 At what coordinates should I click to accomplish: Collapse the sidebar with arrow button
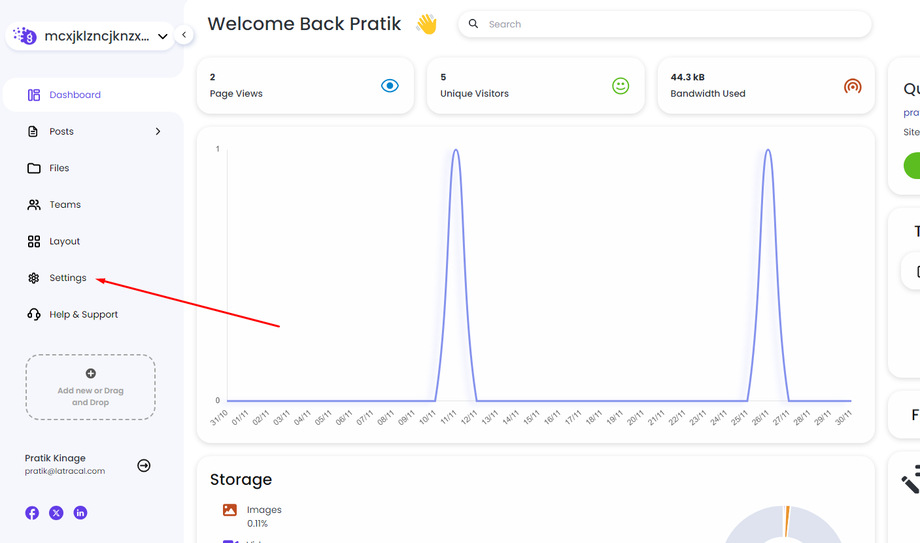(185, 35)
